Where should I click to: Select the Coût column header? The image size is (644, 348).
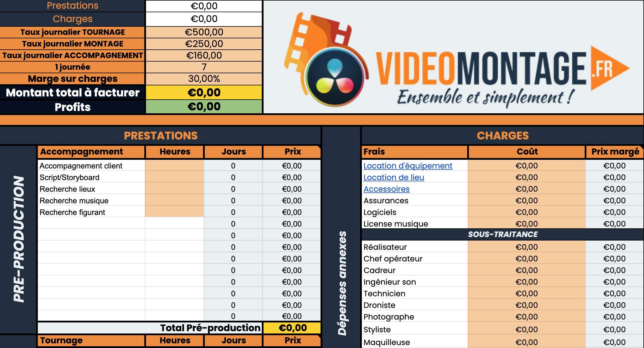526,152
